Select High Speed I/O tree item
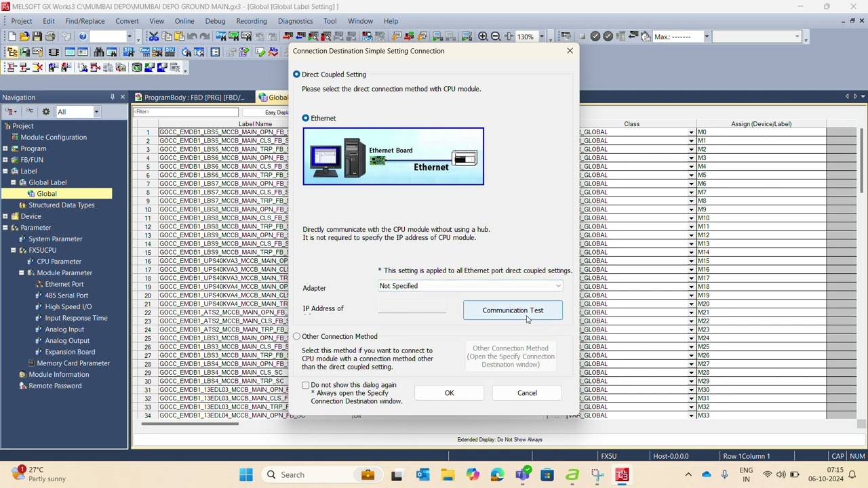The height and width of the screenshot is (488, 868). click(68, 306)
